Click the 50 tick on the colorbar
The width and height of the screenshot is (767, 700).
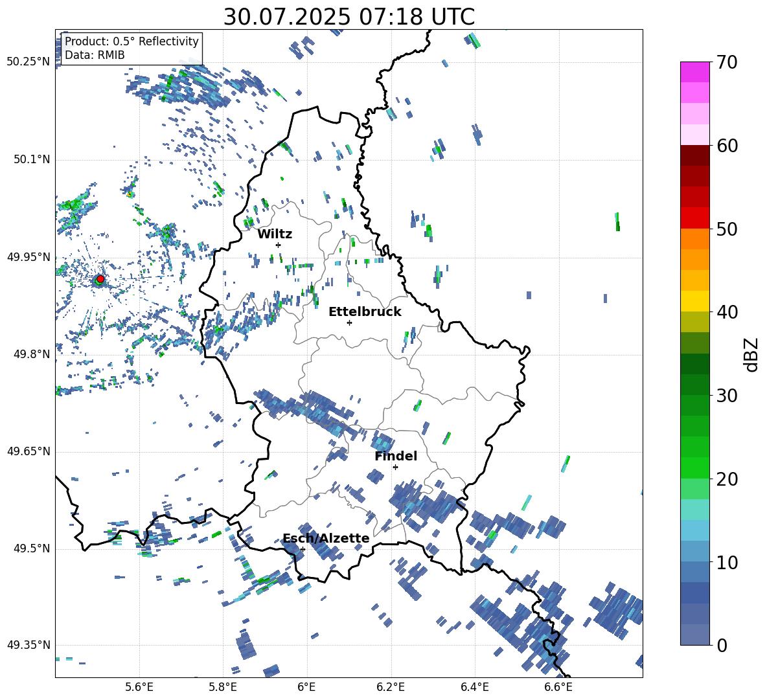(x=727, y=229)
